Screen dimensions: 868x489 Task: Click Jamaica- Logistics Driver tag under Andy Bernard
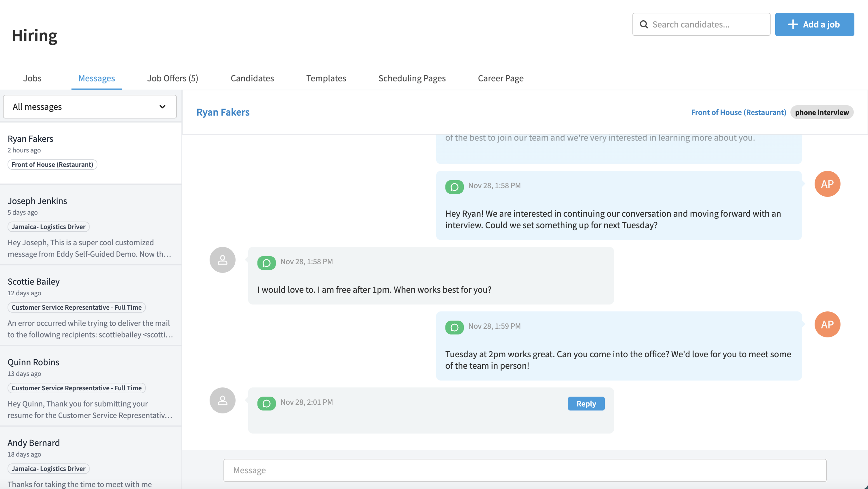click(49, 468)
